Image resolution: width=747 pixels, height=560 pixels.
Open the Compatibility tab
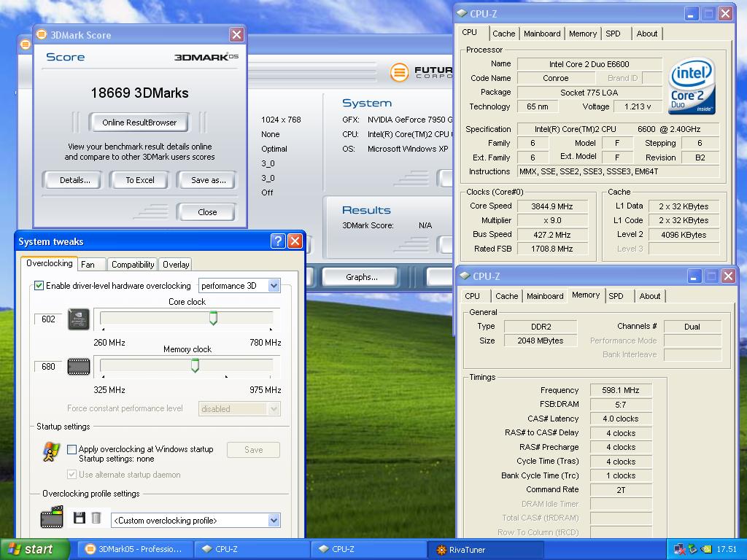pyautogui.click(x=133, y=264)
